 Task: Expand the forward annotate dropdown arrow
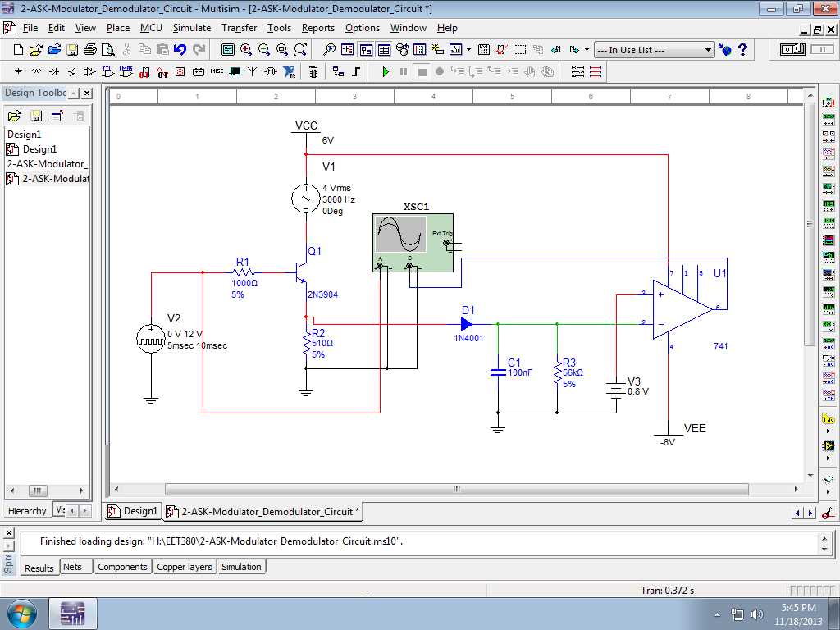click(587, 50)
